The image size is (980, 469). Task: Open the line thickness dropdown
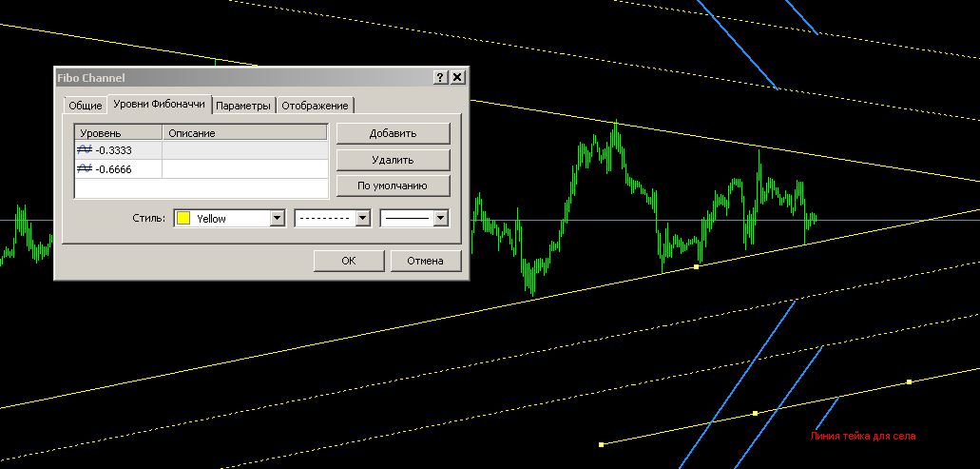[440, 219]
